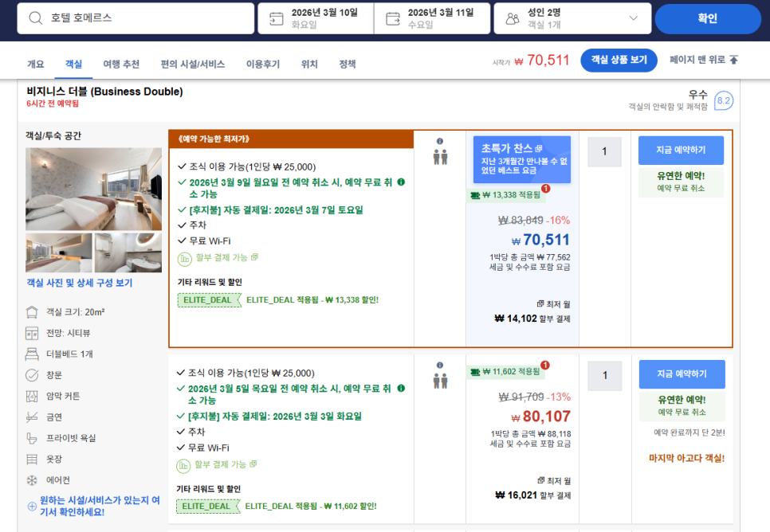Screen dimensions: 770x532
Task: Click 최저 월 ₩16,021 할부 link
Action: pos(532,488)
